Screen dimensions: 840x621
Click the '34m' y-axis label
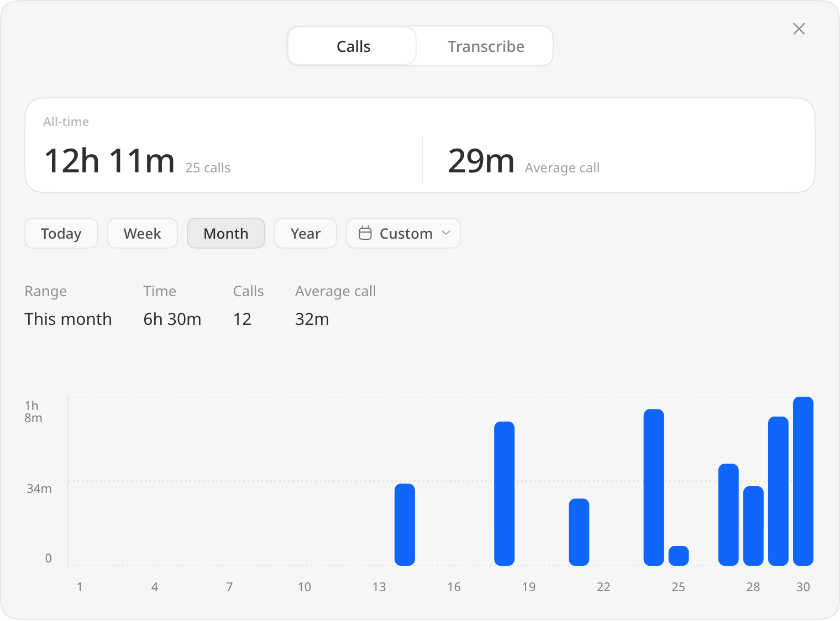click(x=39, y=488)
